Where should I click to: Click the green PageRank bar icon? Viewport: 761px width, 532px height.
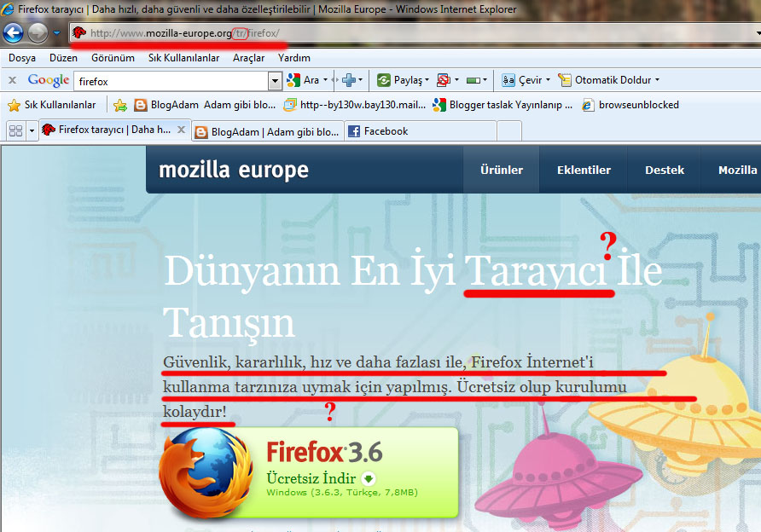[473, 80]
